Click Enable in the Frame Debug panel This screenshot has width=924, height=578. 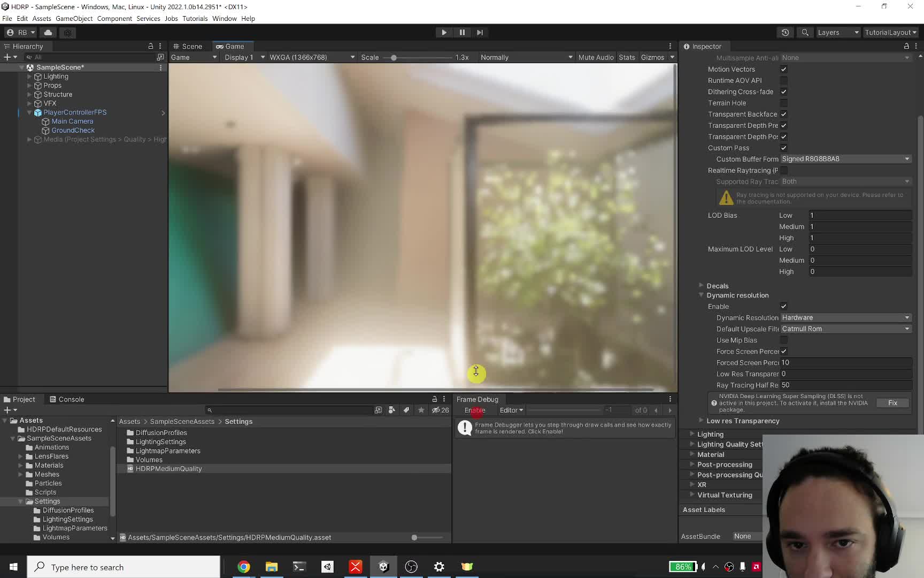pos(474,410)
